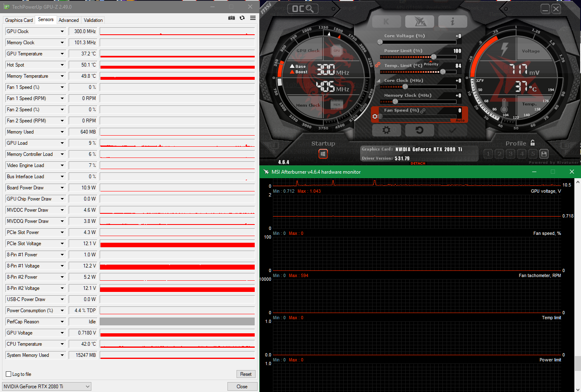The height and width of the screenshot is (392, 581).
Task: Click the Memory Used value 640 MB
Action: point(83,132)
